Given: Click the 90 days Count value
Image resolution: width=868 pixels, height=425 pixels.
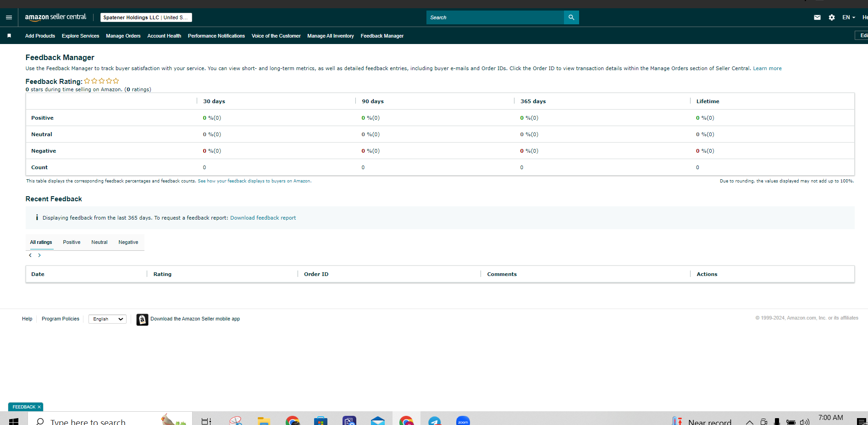Looking at the screenshot, I should (x=363, y=167).
